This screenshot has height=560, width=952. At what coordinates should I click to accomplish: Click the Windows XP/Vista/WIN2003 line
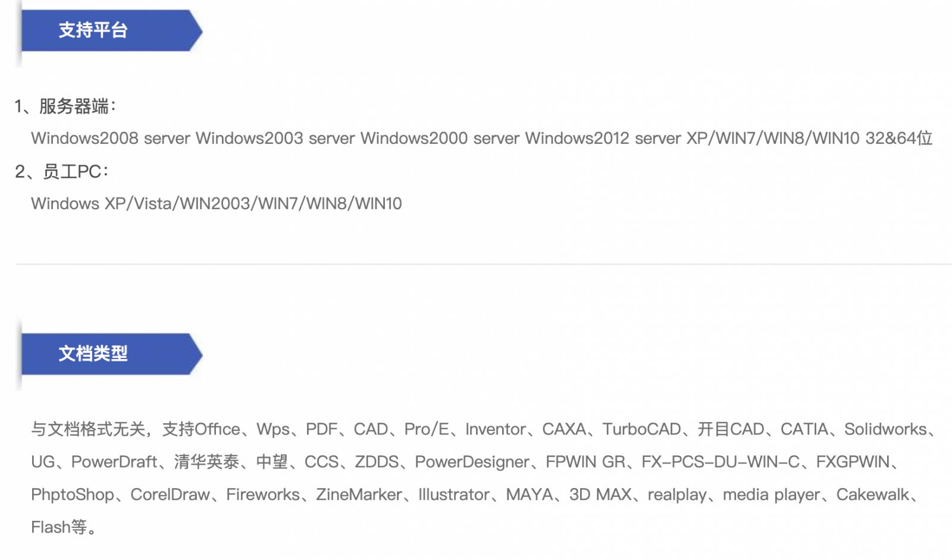[x=216, y=204]
